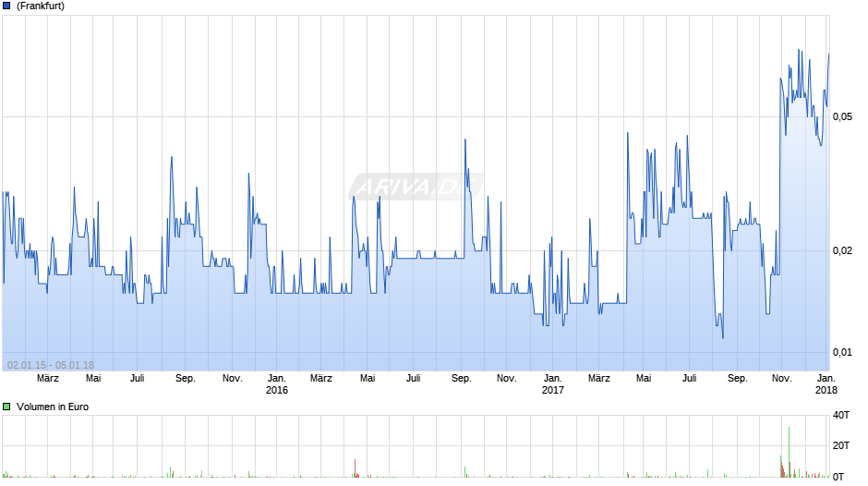Click the Jan. 2016 axis label
The image size is (868, 486).
(x=277, y=384)
